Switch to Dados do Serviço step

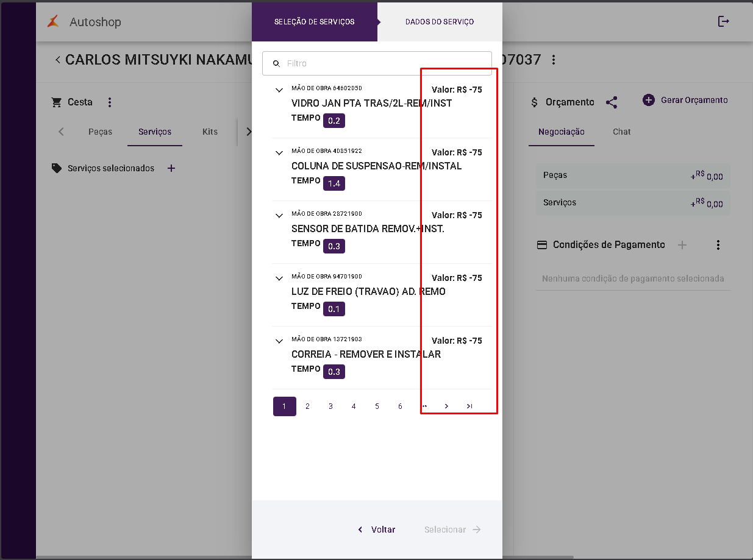(440, 22)
